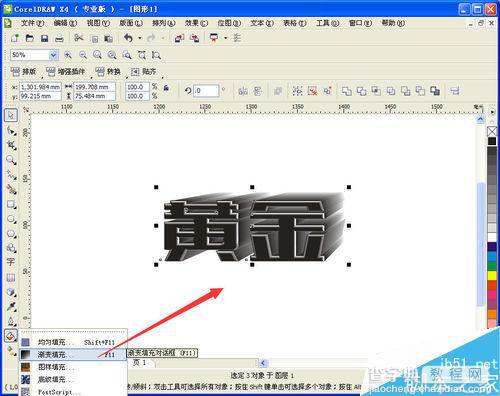This screenshot has height=396, width=500.
Task: Expand the Undo history dropdown arrow
Action: point(140,38)
